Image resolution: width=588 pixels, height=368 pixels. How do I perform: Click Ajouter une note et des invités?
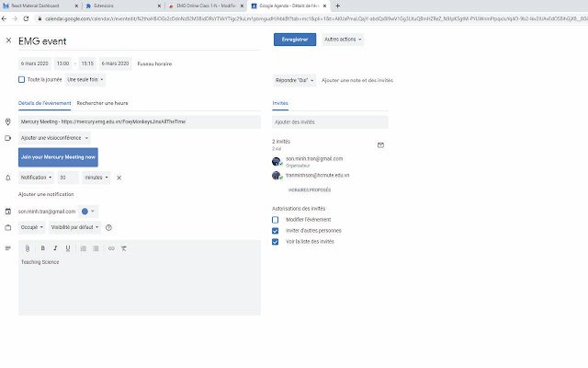357,80
